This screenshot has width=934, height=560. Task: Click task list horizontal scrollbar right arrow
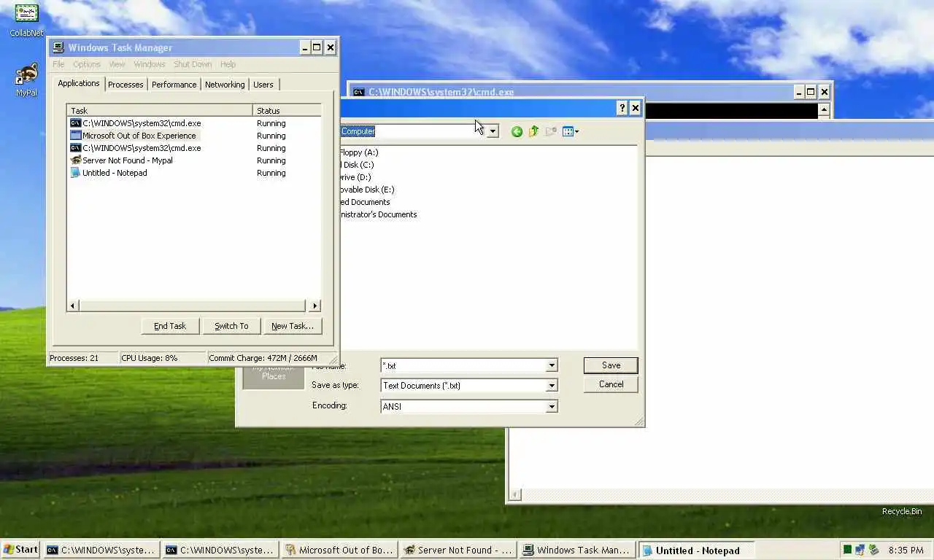pos(314,306)
